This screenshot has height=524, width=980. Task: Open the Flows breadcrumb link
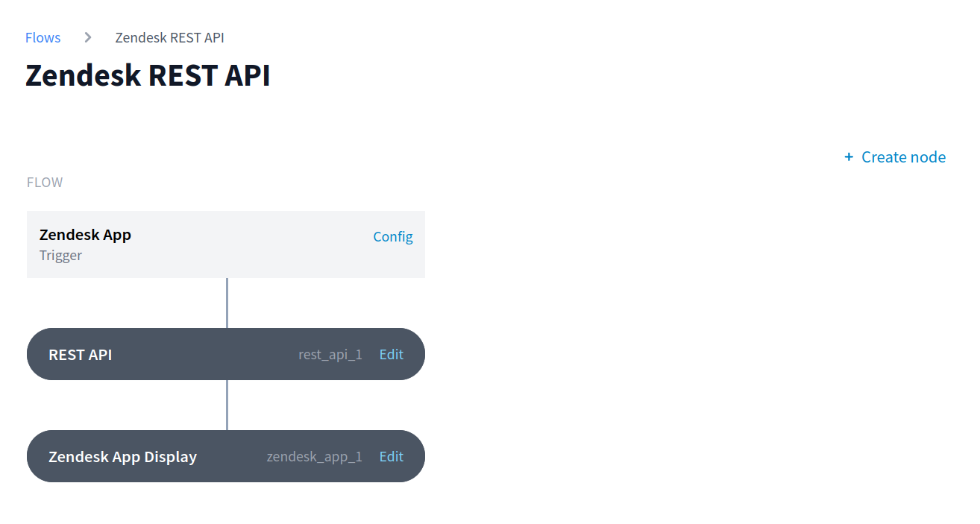click(x=43, y=37)
